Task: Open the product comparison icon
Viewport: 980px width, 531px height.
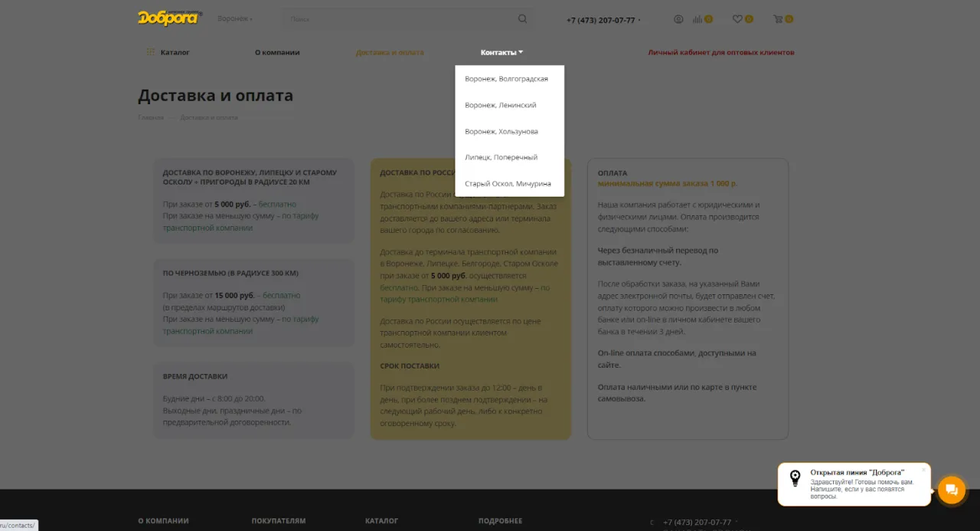Action: tap(699, 18)
